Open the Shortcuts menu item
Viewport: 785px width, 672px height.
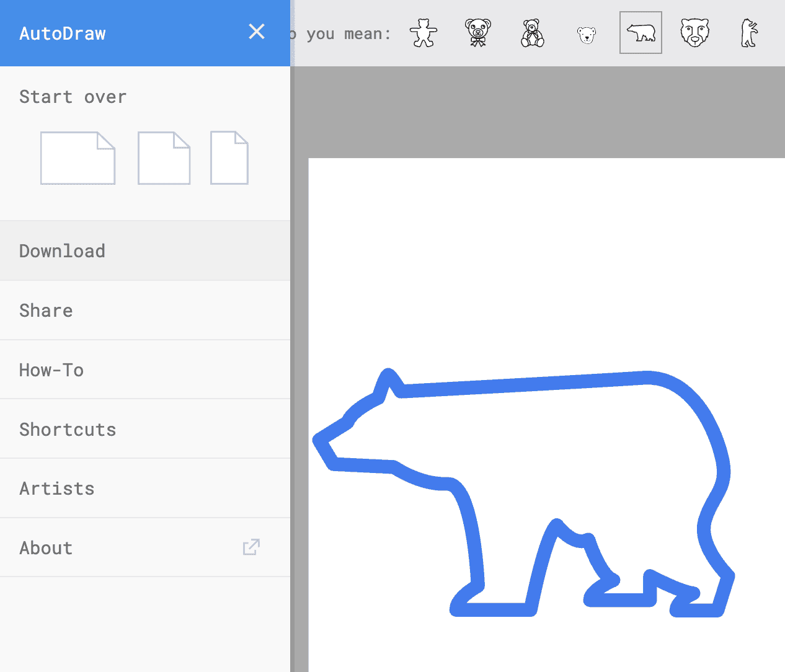(145, 429)
